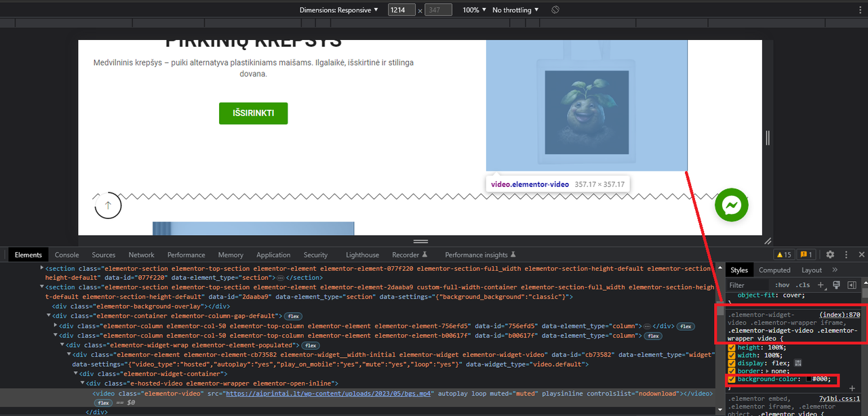This screenshot has width=868, height=416.
Task: Open DevTools settings gear
Action: coord(830,255)
